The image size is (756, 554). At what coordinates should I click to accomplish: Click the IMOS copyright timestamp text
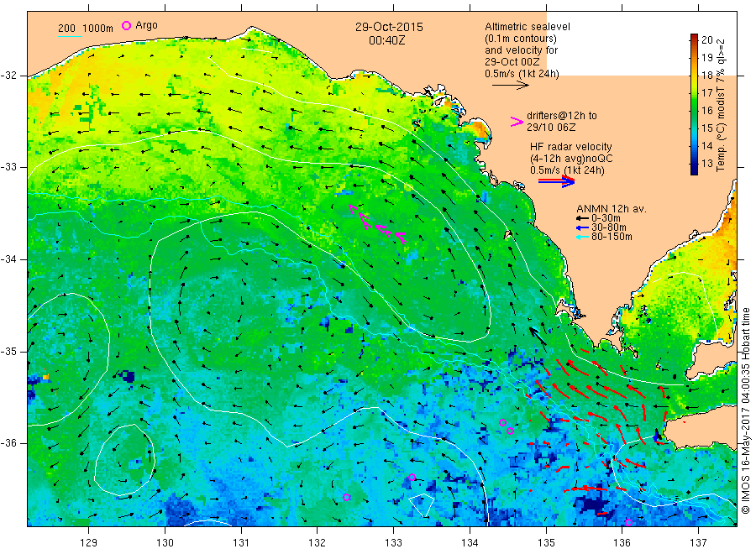[746, 410]
